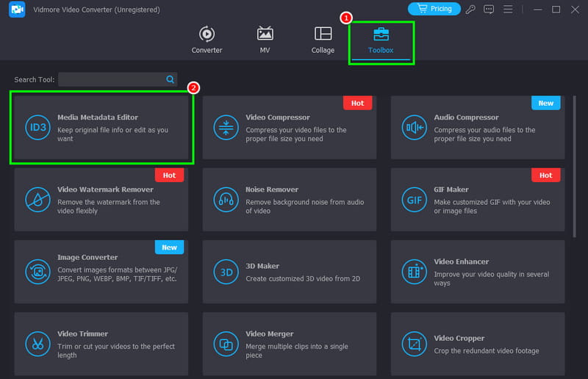Viewport: 588px width, 379px height.
Task: Open the Noise Remover title
Action: pos(272,189)
